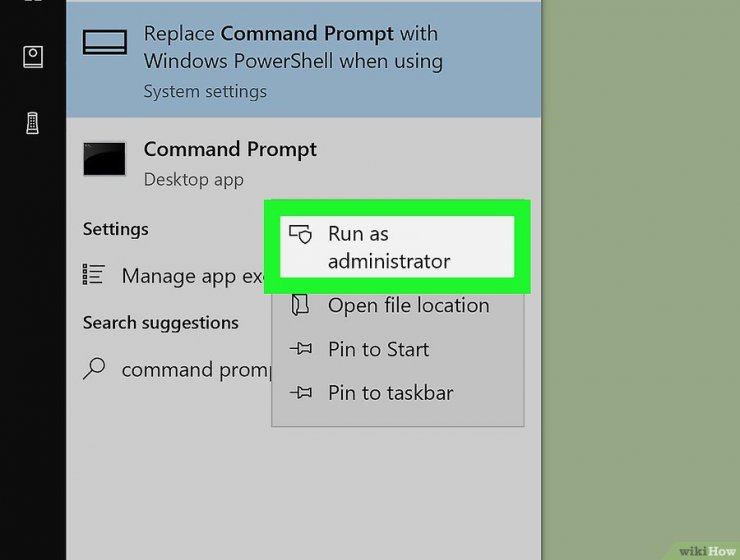Click the Search suggestions section heading
Image resolution: width=740 pixels, height=560 pixels.
coord(160,323)
